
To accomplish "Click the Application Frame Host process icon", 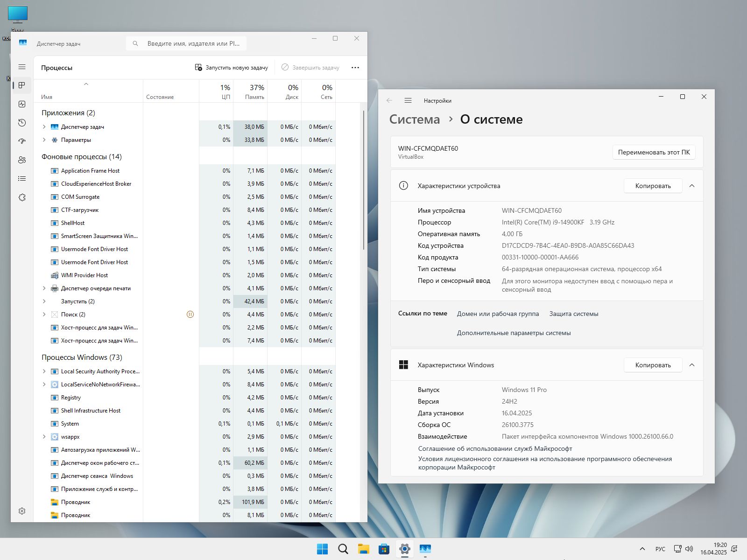I will click(54, 171).
